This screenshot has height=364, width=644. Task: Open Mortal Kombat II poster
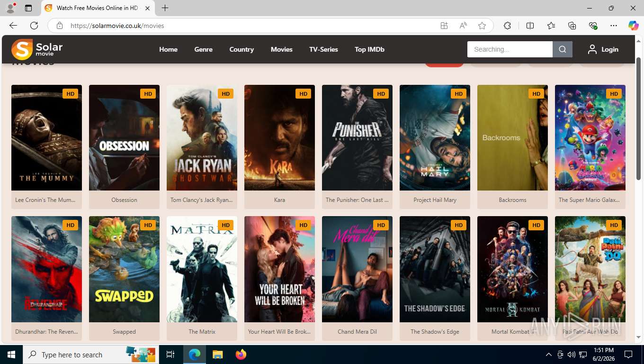(512, 269)
